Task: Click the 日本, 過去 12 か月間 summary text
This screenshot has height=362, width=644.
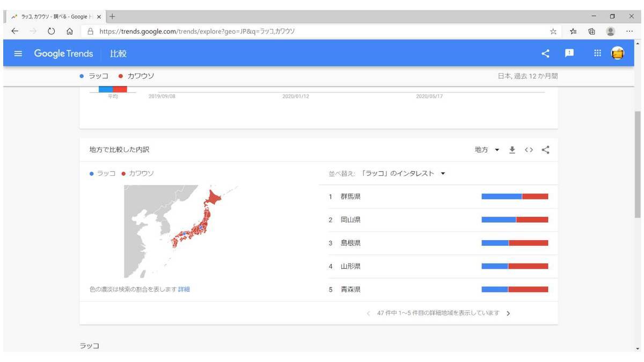Action: click(x=528, y=76)
